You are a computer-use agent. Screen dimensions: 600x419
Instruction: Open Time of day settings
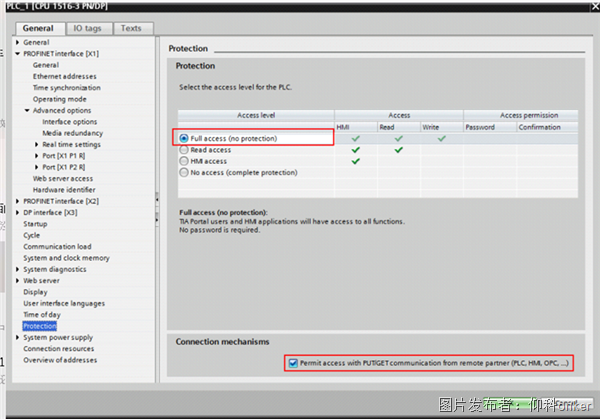(x=42, y=315)
